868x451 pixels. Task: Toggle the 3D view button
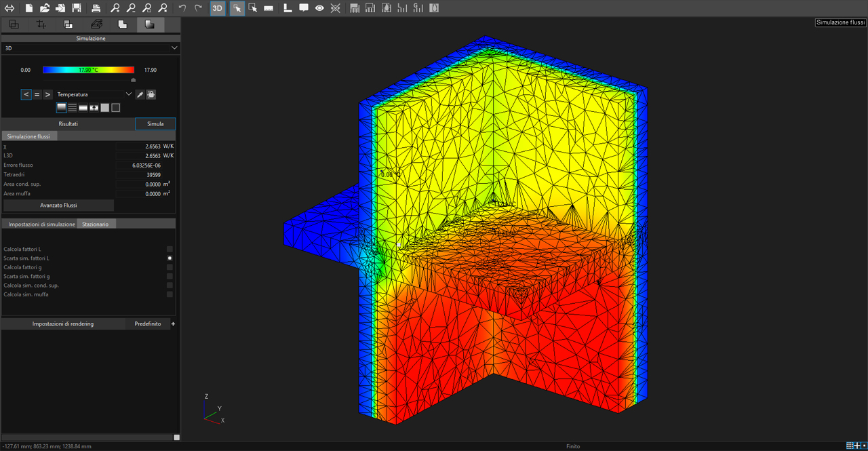(217, 8)
